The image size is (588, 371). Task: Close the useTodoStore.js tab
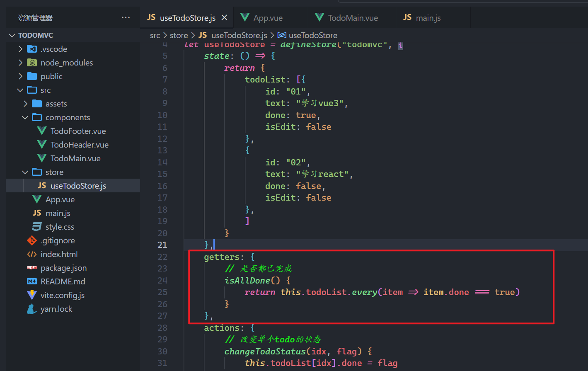click(224, 17)
